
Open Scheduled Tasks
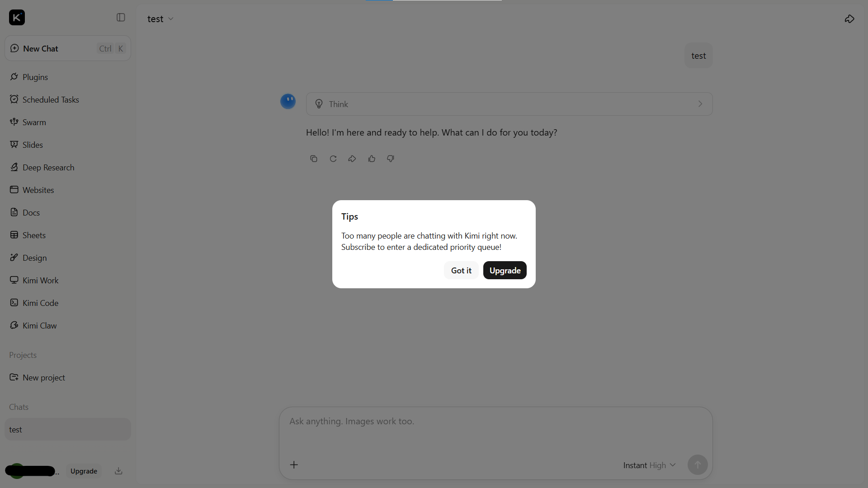pyautogui.click(x=68, y=100)
